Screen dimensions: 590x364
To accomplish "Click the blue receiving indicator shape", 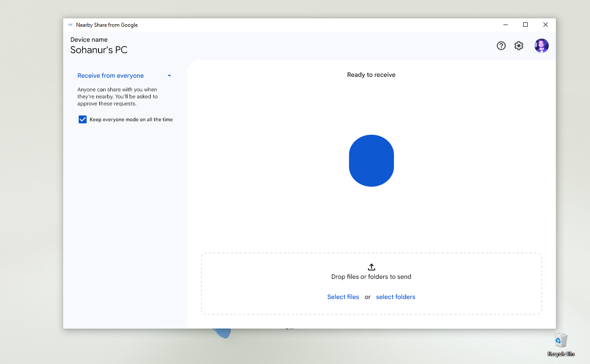I will [x=371, y=161].
